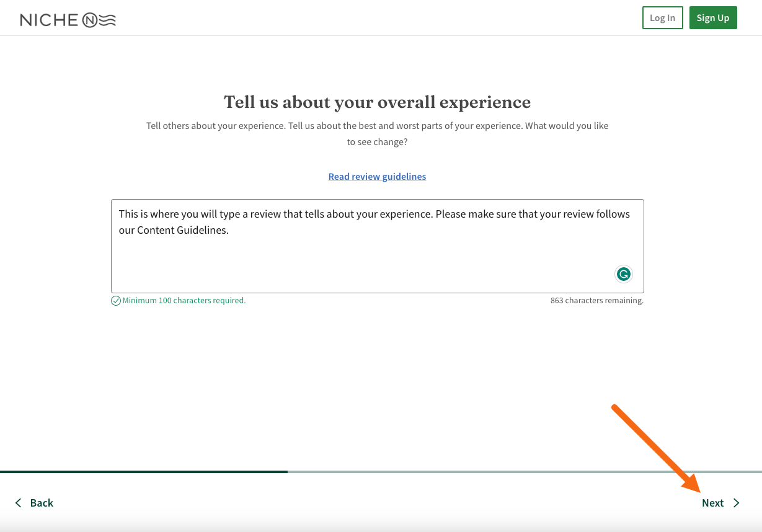
Task: Click the "Tell others about your experience" description
Action: pyautogui.click(x=377, y=133)
